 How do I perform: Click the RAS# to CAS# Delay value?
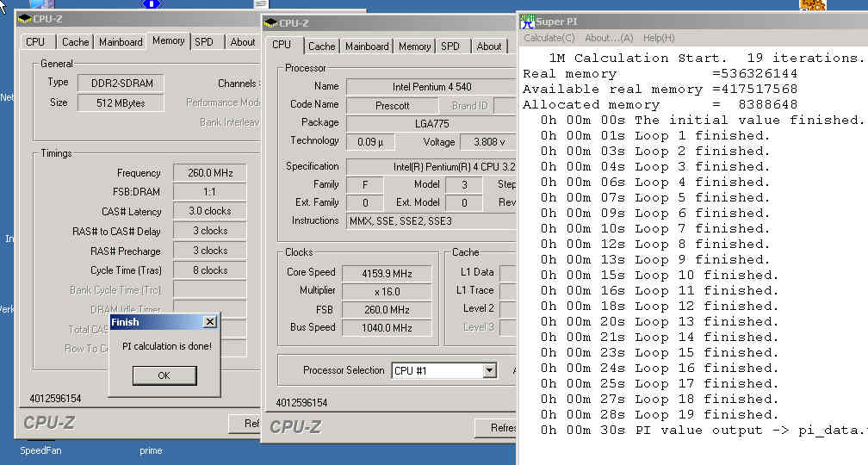click(x=210, y=231)
